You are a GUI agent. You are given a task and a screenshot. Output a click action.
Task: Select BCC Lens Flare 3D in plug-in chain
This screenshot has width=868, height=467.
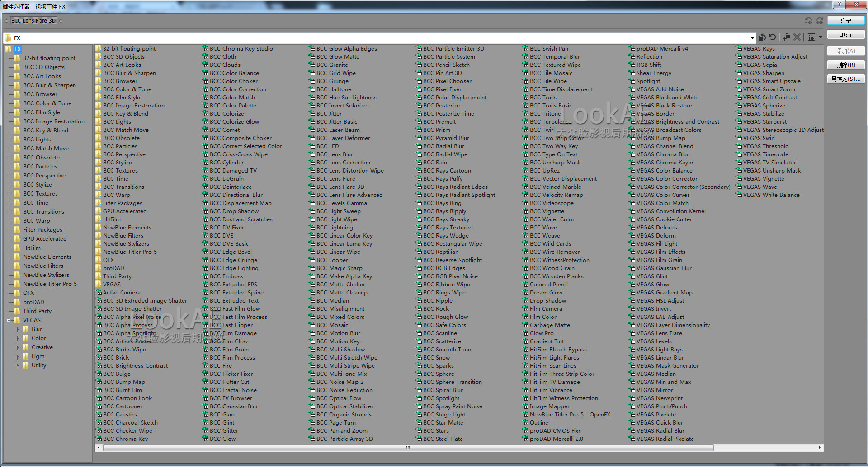tap(33, 21)
